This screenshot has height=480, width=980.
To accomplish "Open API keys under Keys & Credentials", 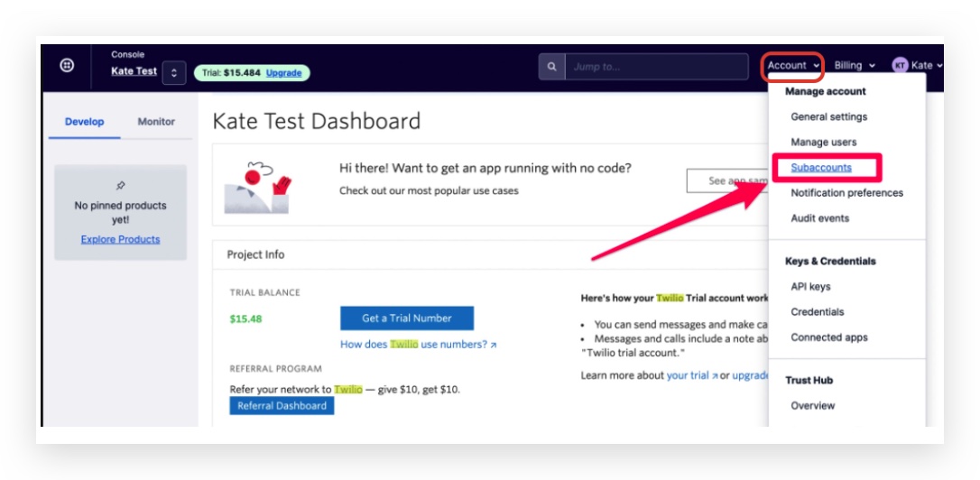I will pyautogui.click(x=810, y=287).
